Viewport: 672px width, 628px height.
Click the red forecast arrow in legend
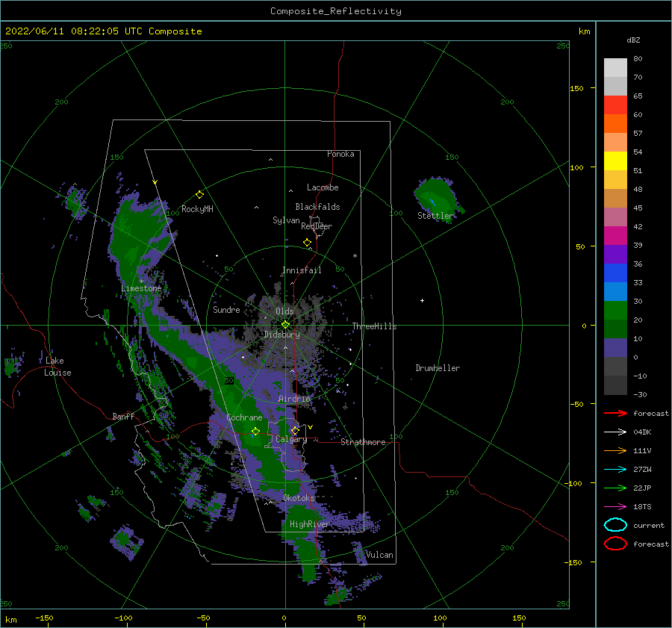(615, 413)
